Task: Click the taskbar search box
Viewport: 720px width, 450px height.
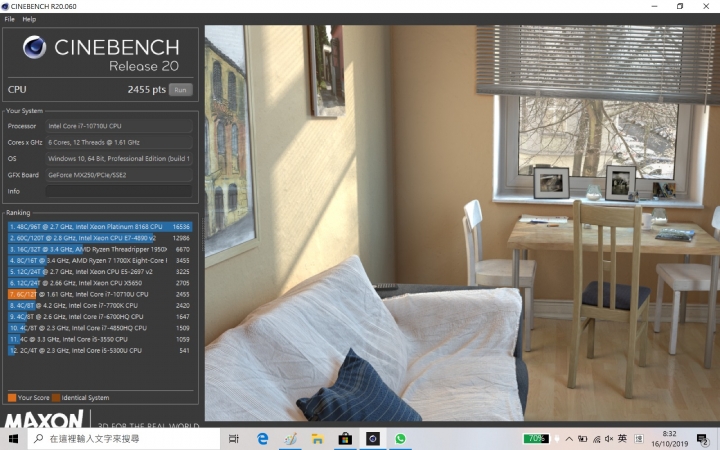Action: tap(123, 439)
